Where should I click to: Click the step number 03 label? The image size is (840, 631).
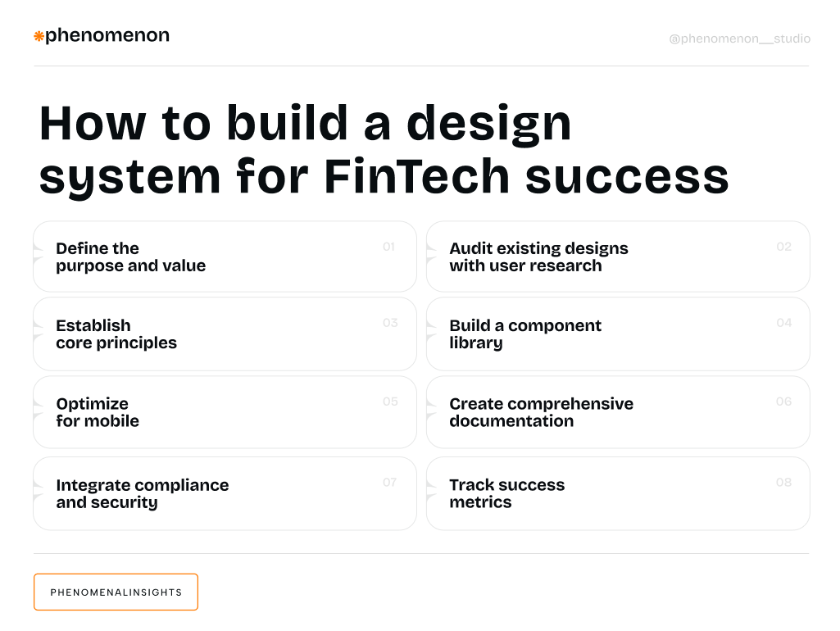coord(390,323)
